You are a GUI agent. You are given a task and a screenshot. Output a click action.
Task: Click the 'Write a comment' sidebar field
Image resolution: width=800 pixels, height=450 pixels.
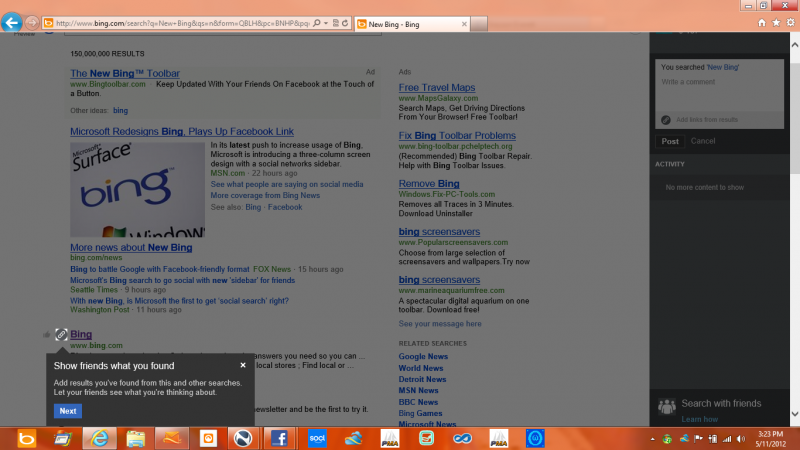pyautogui.click(x=719, y=92)
